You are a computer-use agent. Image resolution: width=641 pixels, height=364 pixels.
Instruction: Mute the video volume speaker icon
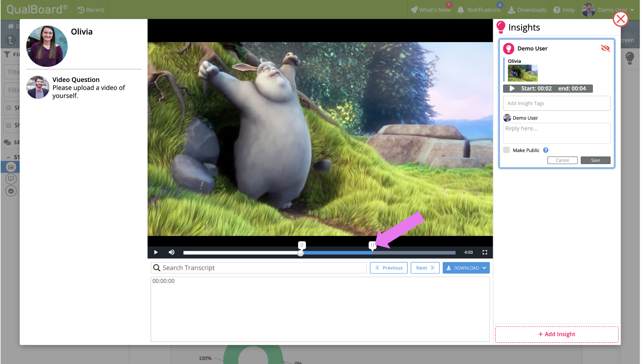[x=172, y=252]
